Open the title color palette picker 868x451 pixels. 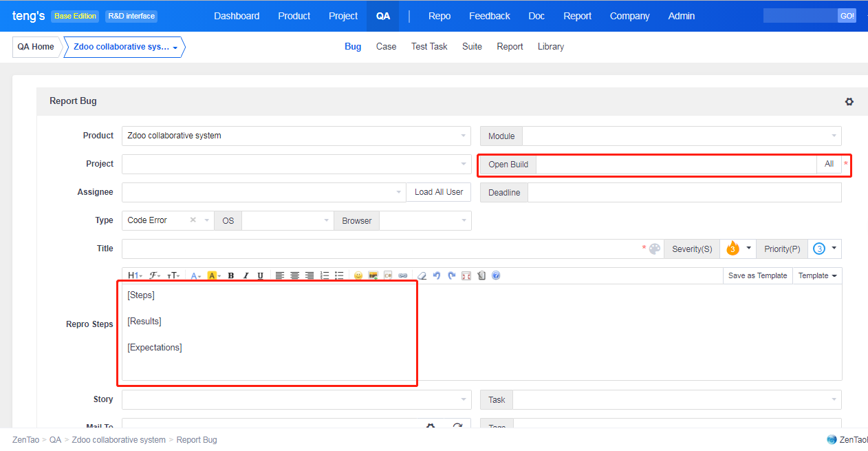(x=655, y=249)
